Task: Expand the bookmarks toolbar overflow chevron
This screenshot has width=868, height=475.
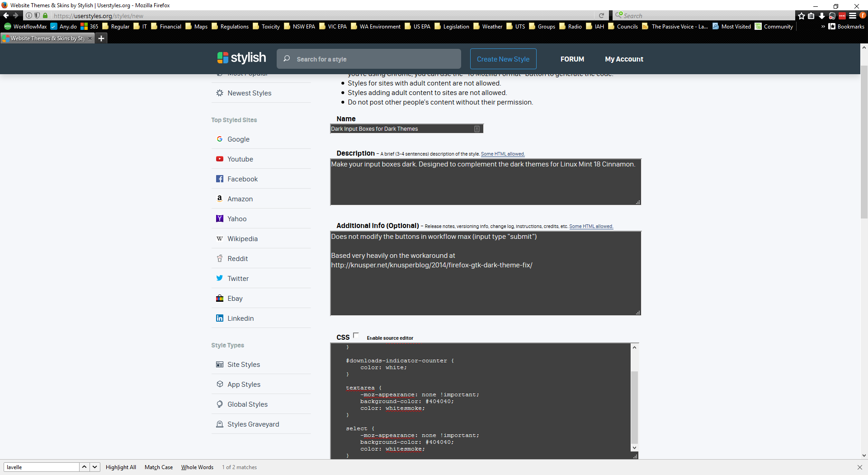Action: point(823,26)
